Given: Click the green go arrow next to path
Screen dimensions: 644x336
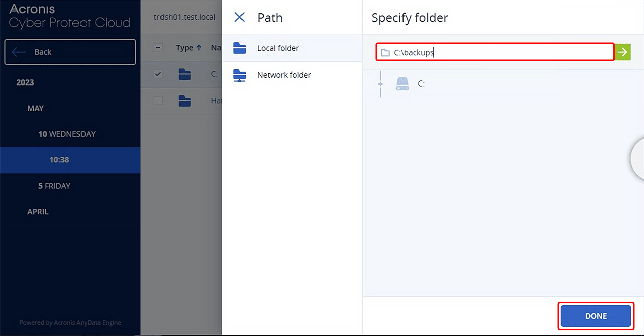Looking at the screenshot, I should click(623, 52).
